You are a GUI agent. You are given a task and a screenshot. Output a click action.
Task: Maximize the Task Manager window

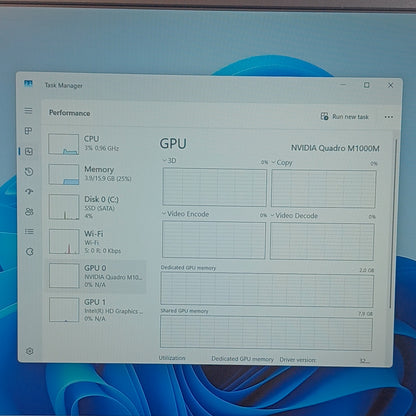click(367, 85)
